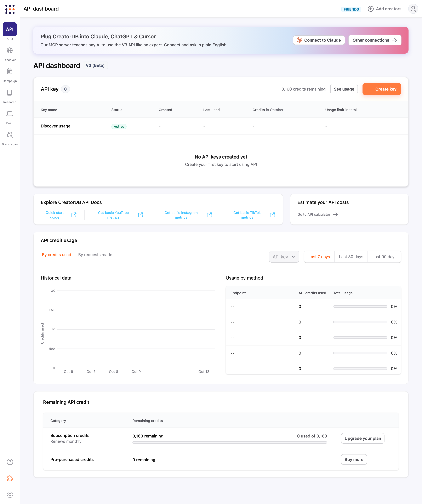Open the settings gear icon in sidebar
This screenshot has width=422, height=504.
click(10, 494)
